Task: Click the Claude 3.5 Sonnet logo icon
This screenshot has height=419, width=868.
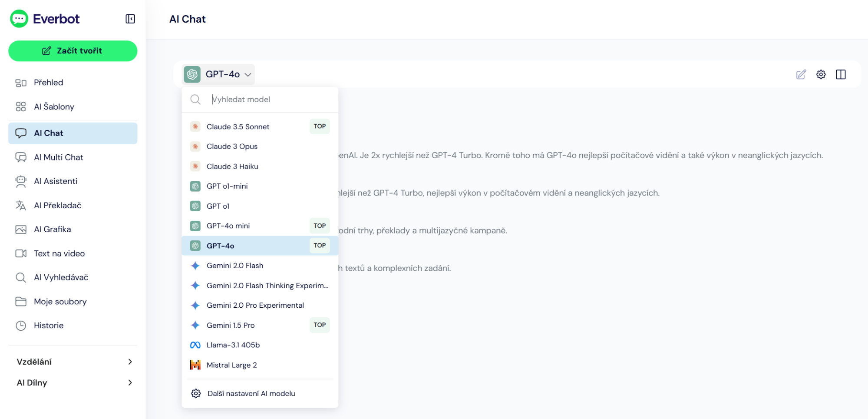Action: click(x=195, y=126)
